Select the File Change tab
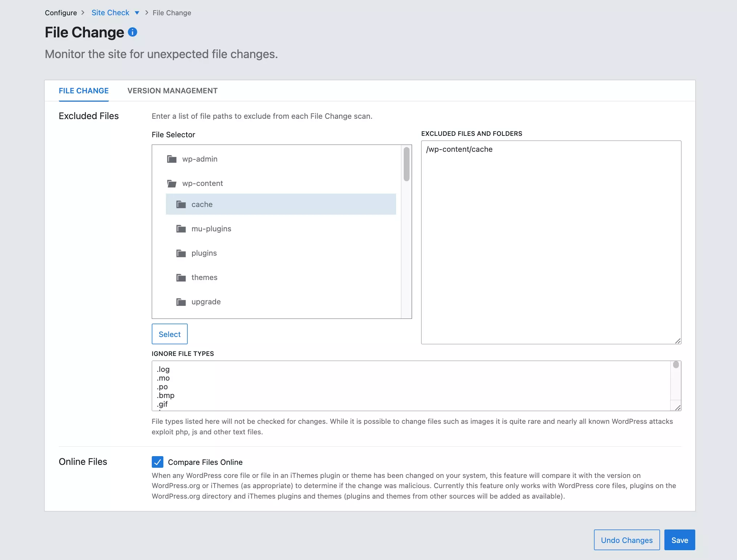 click(84, 91)
